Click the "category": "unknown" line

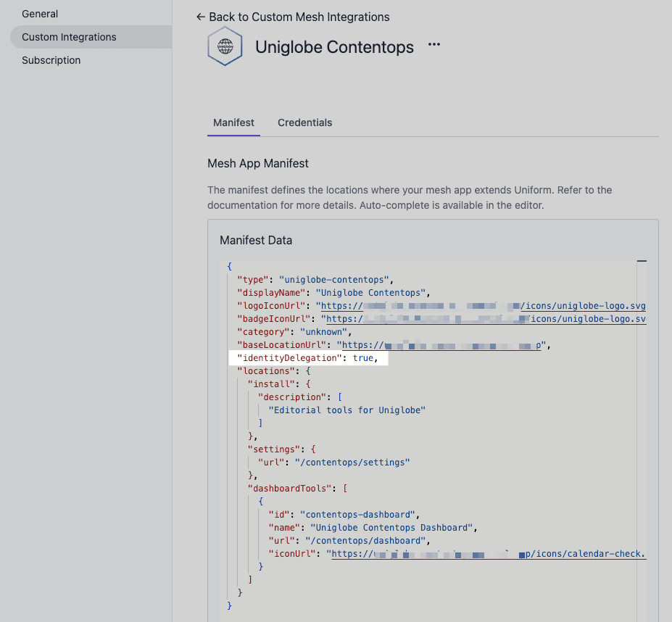pyautogui.click(x=294, y=332)
